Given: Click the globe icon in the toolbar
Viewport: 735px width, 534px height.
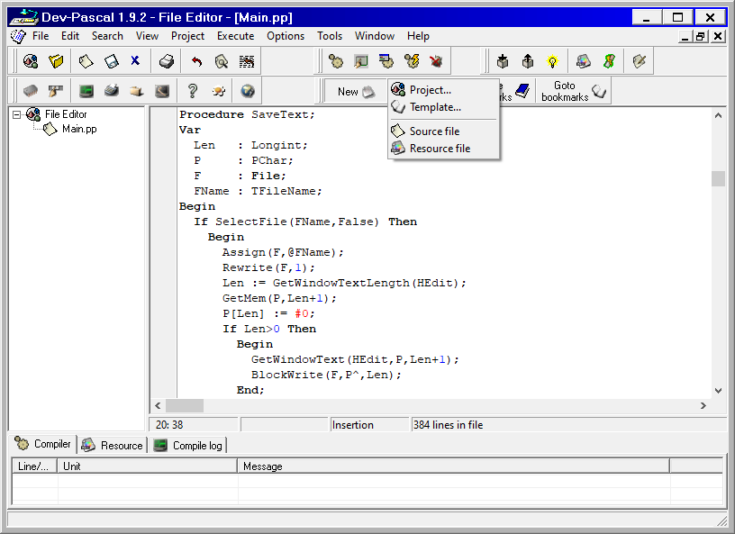Looking at the screenshot, I should click(247, 91).
